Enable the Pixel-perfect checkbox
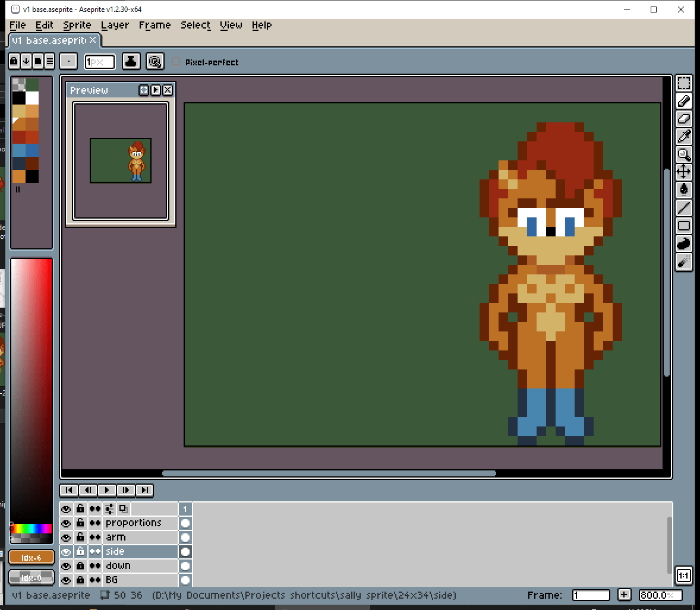 coord(176,62)
